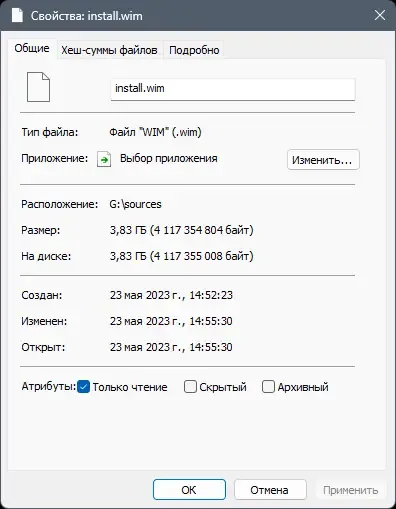Click the Размер size value text
Image resolution: width=396 pixels, height=509 pixels.
click(x=182, y=230)
